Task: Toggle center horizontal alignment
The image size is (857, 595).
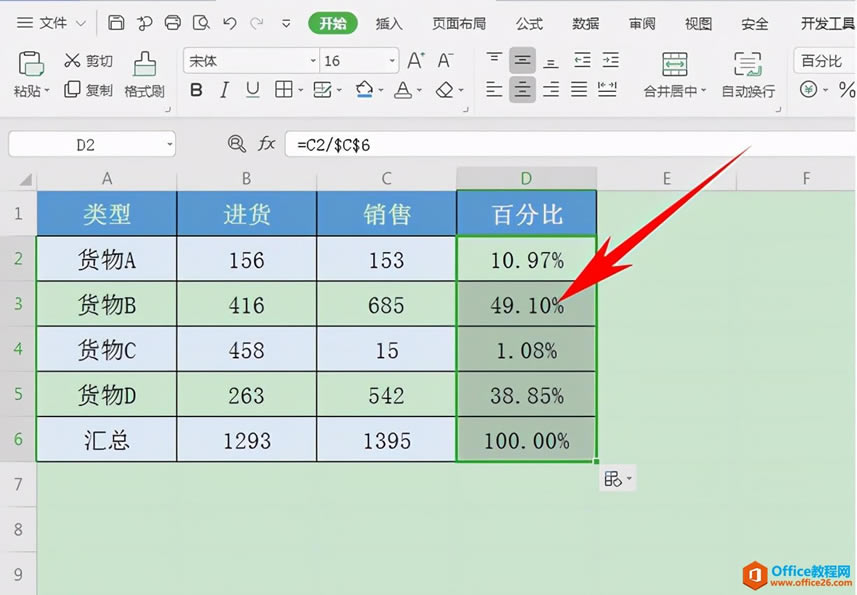Action: coord(523,89)
